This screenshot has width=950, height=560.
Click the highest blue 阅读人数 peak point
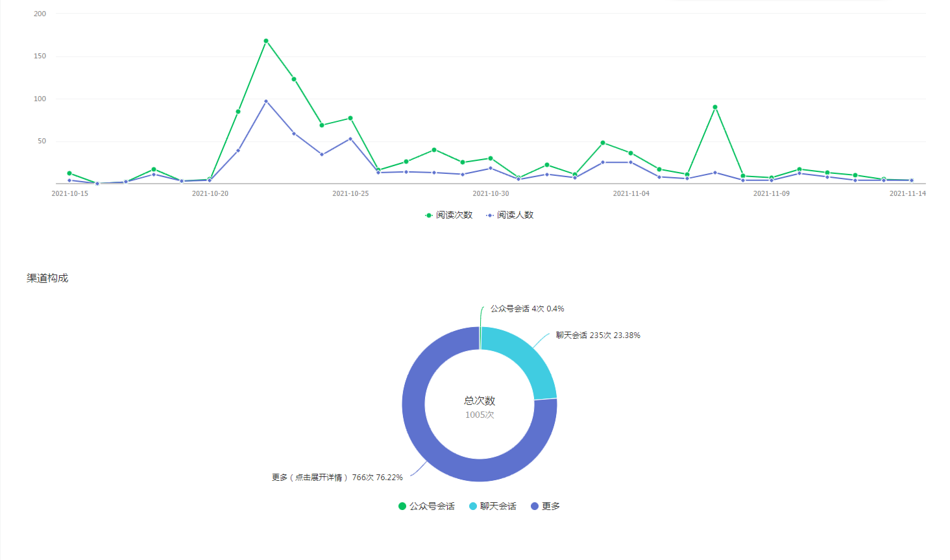pyautogui.click(x=266, y=101)
